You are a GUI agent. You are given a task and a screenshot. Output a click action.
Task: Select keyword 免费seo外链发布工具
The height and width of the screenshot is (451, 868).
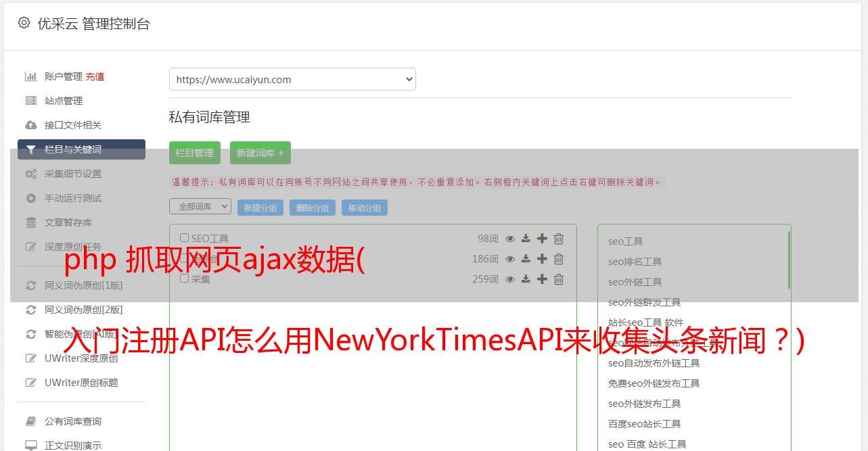[x=654, y=383]
